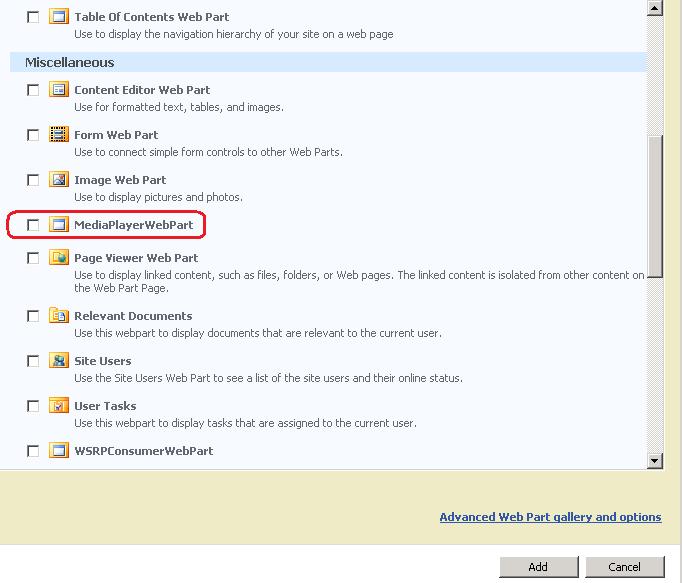Screen dimensions: 682x583
Task: Click the scrollbar up arrow
Action: click(655, 7)
